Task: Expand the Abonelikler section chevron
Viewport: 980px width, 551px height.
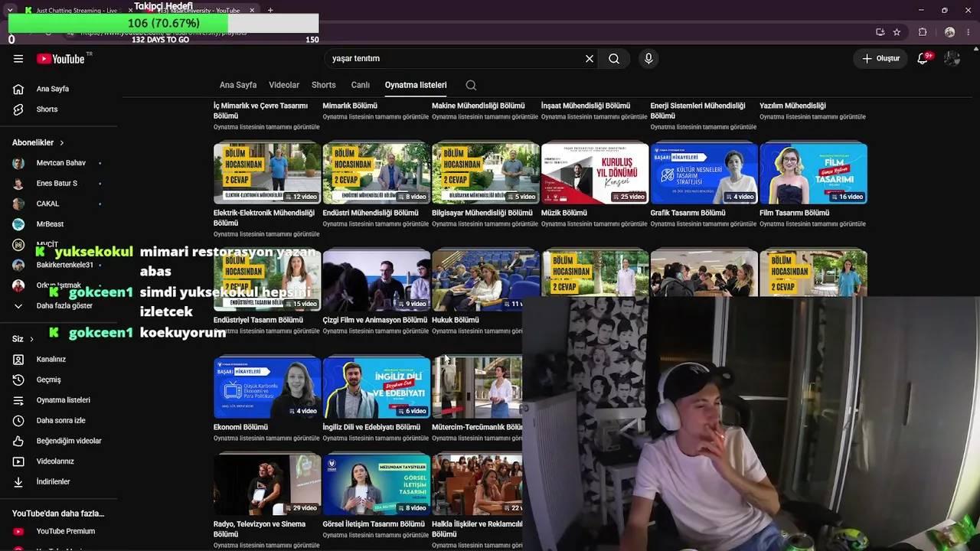Action: pyautogui.click(x=62, y=143)
